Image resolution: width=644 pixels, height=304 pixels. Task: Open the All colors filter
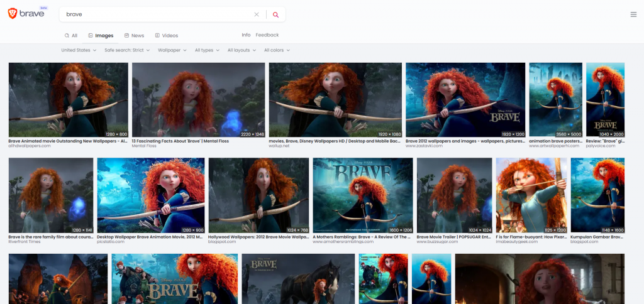click(277, 50)
